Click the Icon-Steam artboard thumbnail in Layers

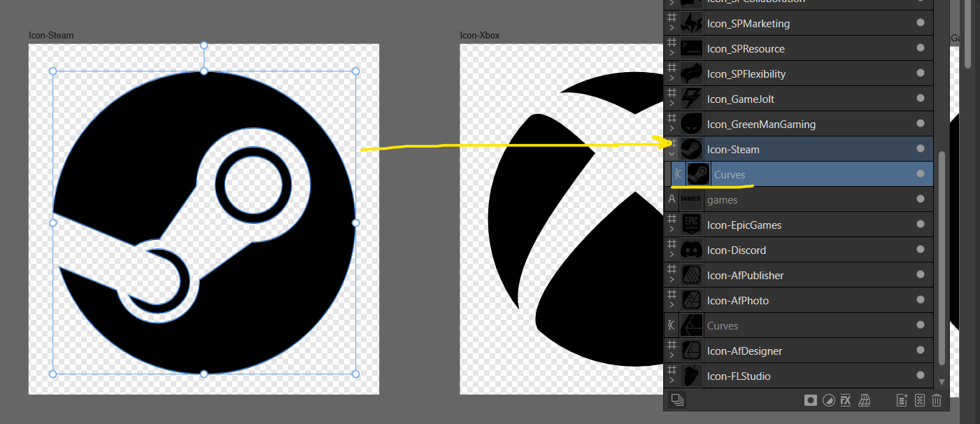691,149
